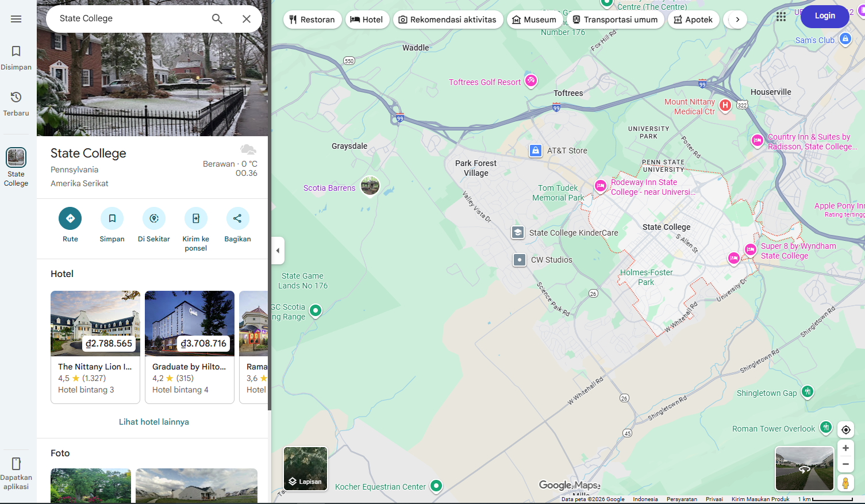Click the Sam's Club shopping marker
The height and width of the screenshot is (504, 865).
845,39
